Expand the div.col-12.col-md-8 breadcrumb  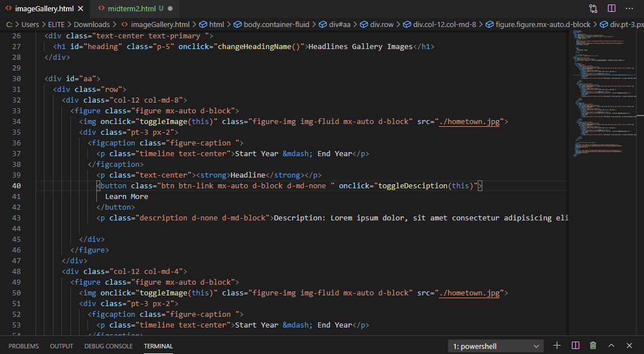(445, 25)
